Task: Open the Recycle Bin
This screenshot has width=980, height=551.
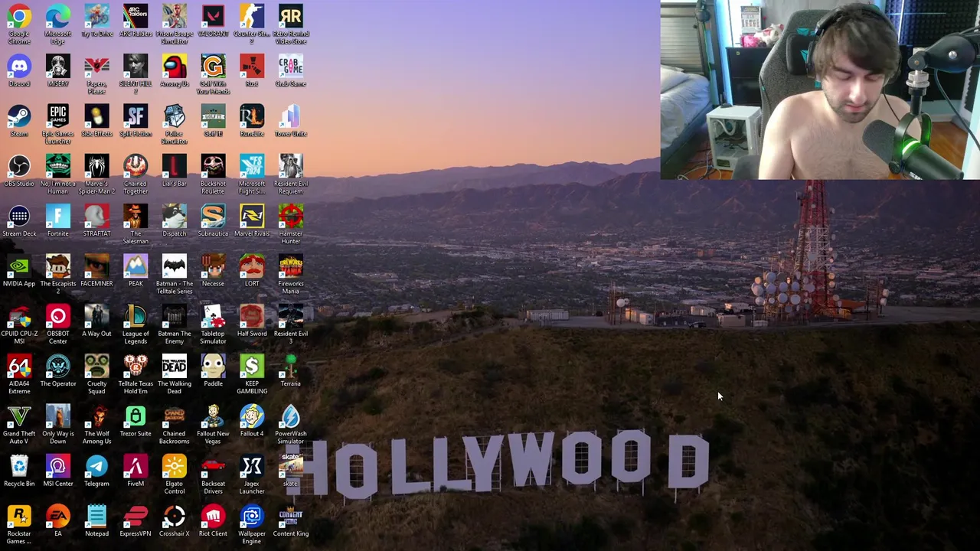Action: coord(19,465)
